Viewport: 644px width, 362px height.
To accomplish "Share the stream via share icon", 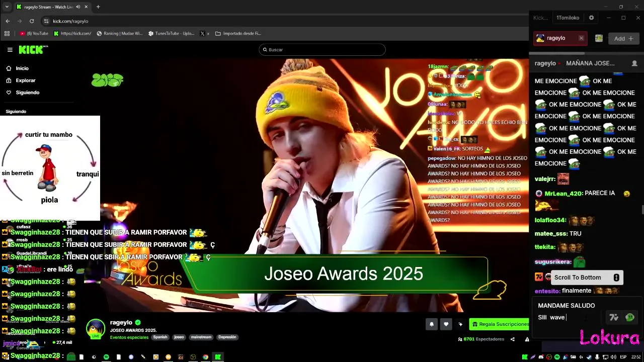I will (x=513, y=339).
